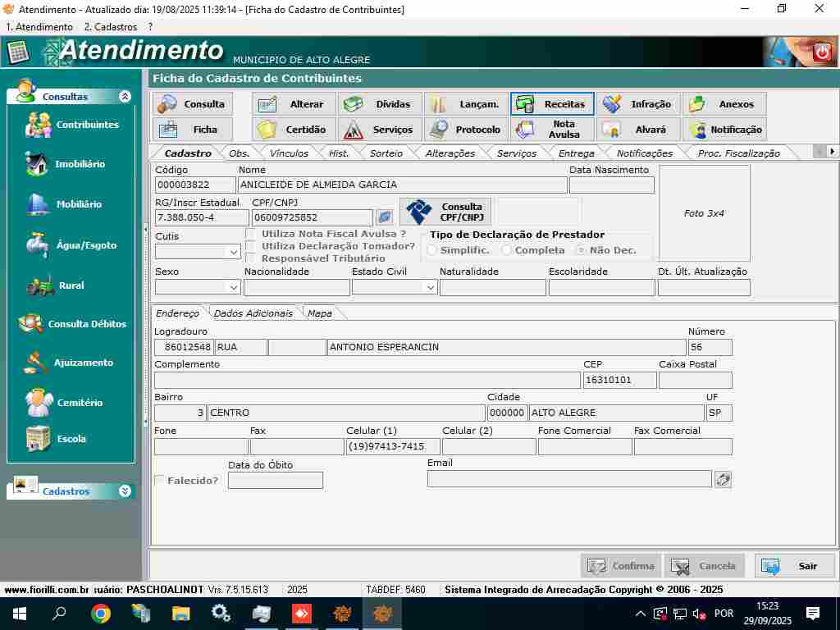840x630 pixels.
Task: Click the Consulta CPF/CNPJ button
Action: pos(445,212)
